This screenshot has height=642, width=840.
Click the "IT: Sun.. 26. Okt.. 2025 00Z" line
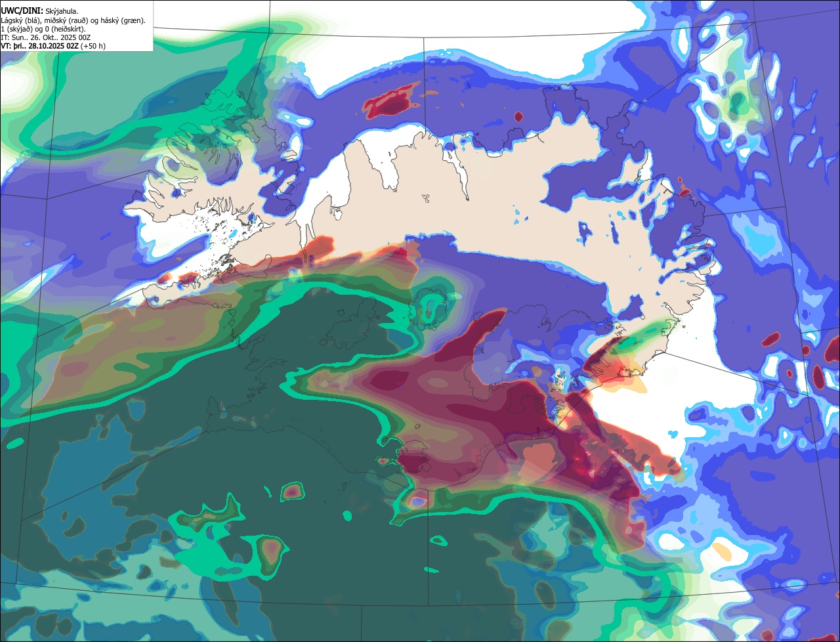[46, 37]
